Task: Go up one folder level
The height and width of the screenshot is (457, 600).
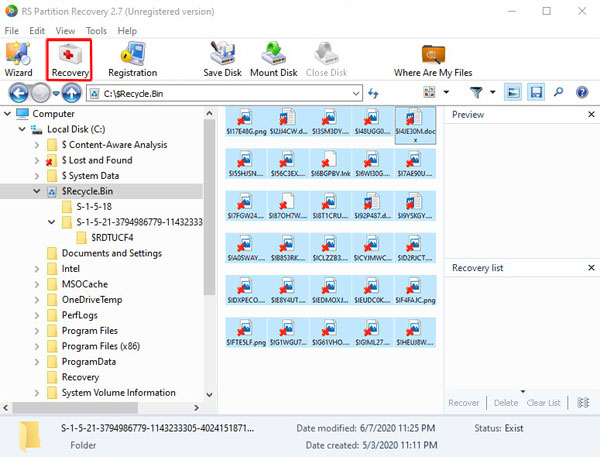Action: click(x=72, y=93)
